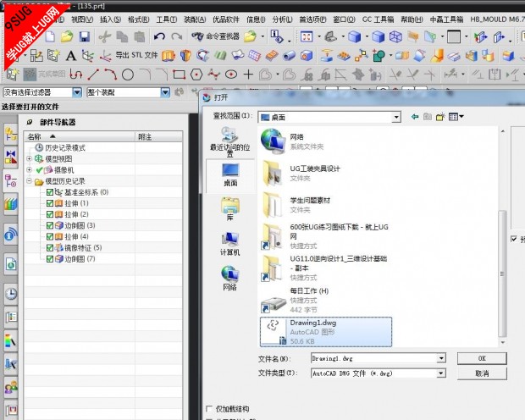Click the Save floppy disk icon
Image resolution: width=525 pixels, height=420 pixels.
85,36
